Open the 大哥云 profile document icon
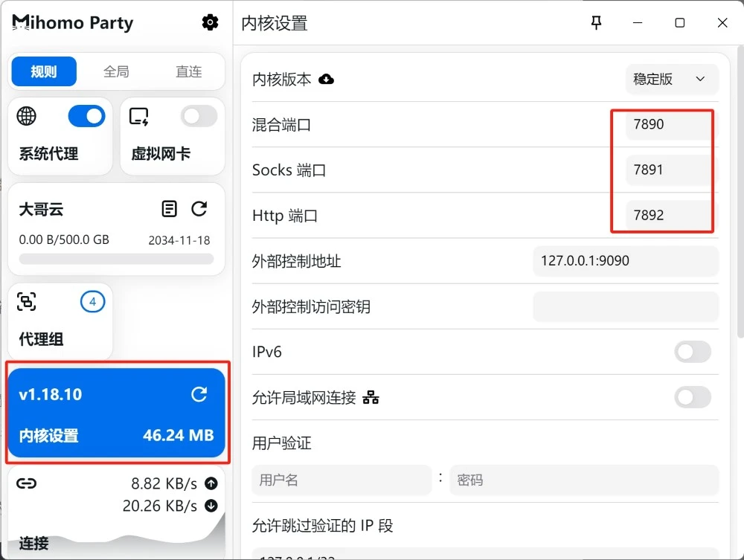The height and width of the screenshot is (560, 744). click(x=170, y=209)
